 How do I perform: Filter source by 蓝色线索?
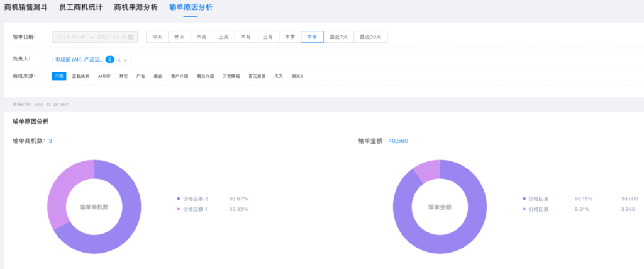[80, 76]
